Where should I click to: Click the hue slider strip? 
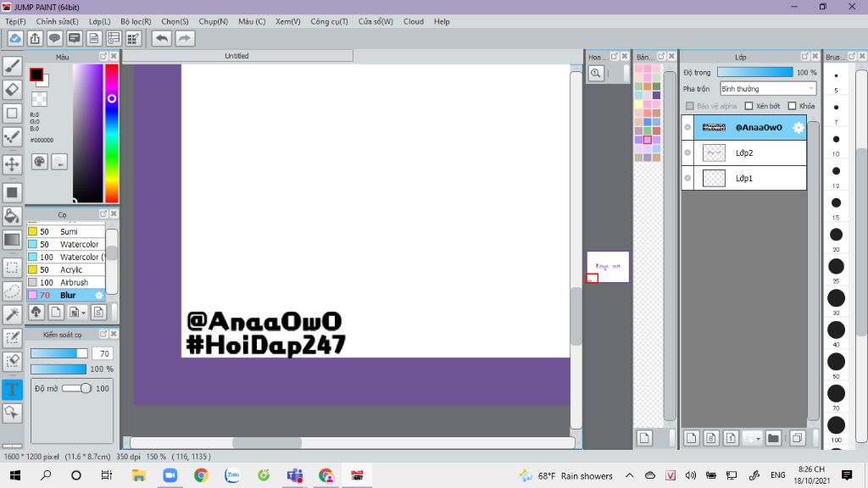coord(112,133)
